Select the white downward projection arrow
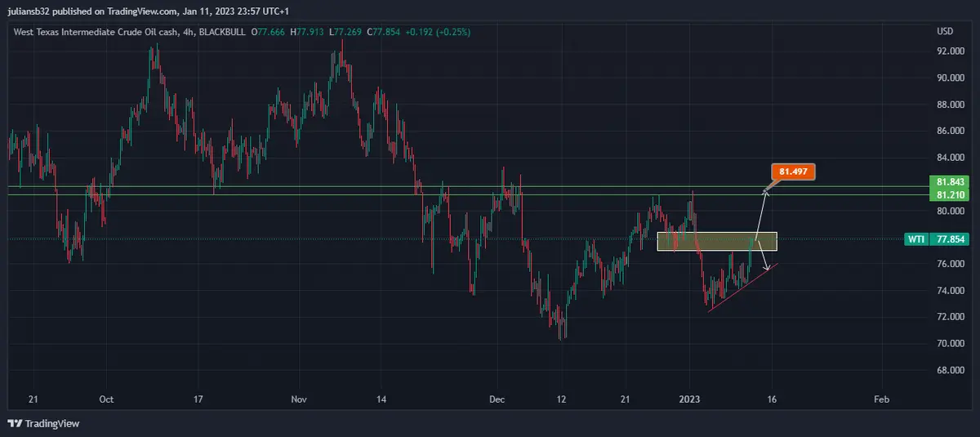 pos(762,256)
